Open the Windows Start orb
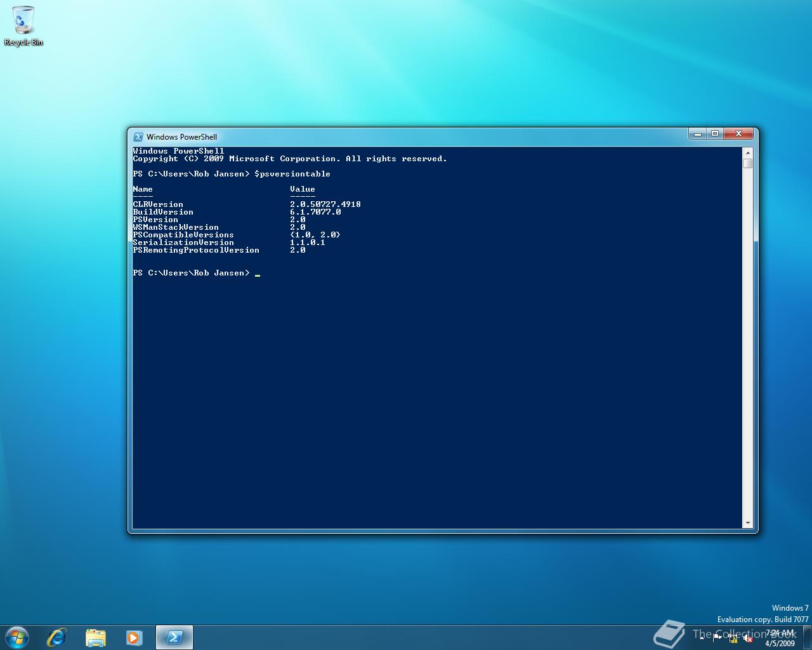The width and height of the screenshot is (812, 650). pyautogui.click(x=16, y=637)
